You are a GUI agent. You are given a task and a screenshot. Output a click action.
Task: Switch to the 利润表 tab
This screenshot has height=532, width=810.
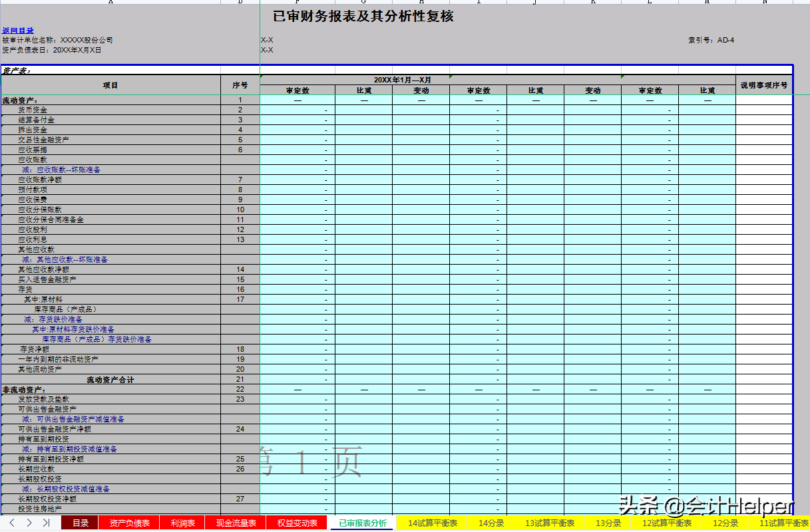click(182, 523)
